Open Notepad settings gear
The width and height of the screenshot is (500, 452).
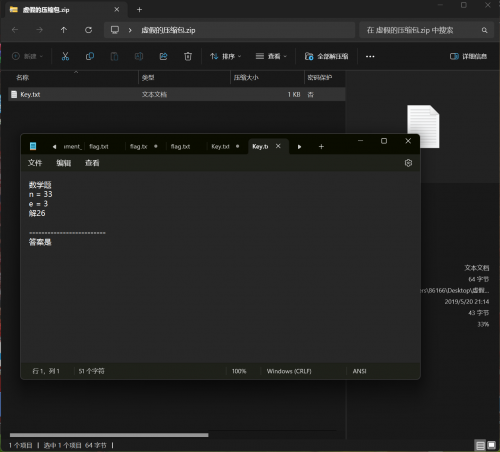pos(408,163)
